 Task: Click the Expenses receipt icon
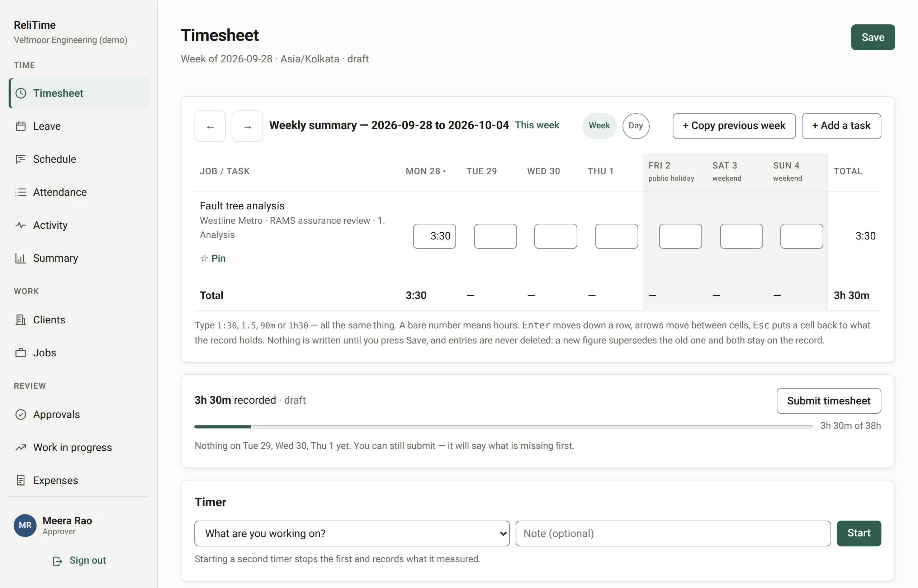click(x=21, y=480)
